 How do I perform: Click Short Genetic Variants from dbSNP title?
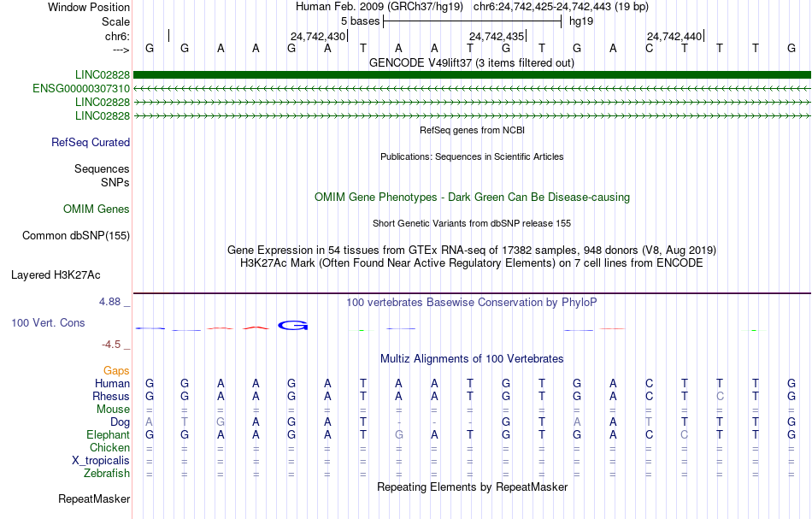[x=472, y=223]
